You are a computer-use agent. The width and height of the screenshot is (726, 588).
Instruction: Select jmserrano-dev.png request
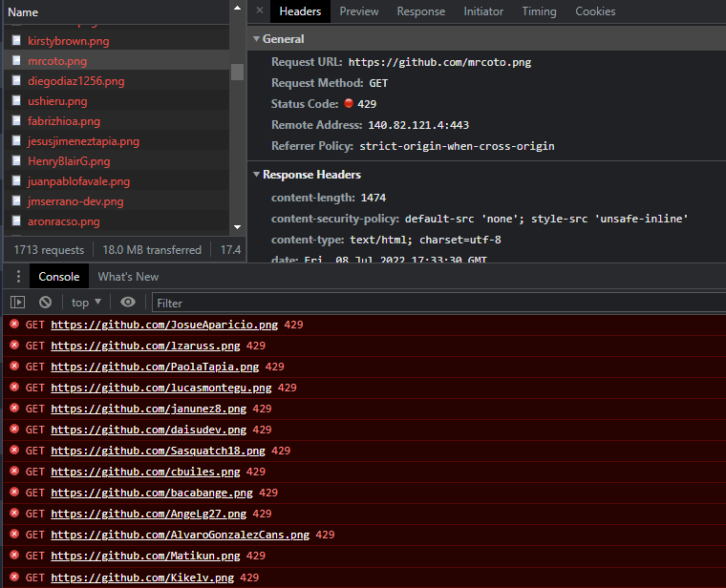point(116,201)
